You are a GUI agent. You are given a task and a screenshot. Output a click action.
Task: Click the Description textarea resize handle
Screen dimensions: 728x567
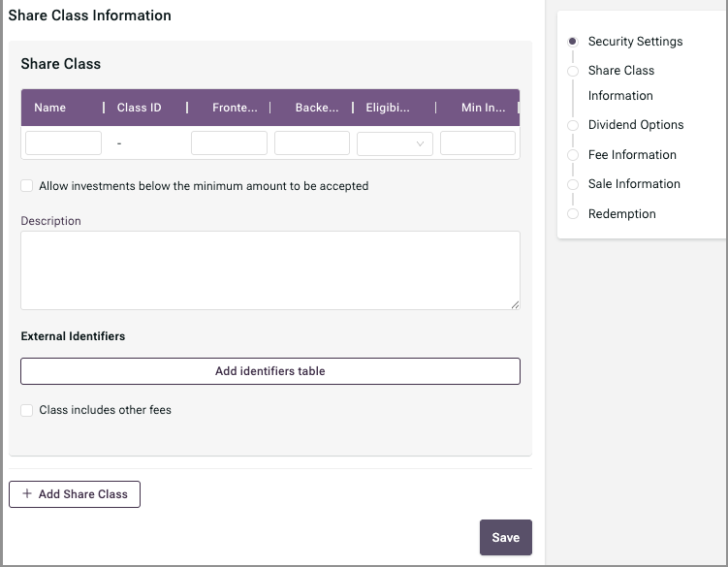[515, 304]
